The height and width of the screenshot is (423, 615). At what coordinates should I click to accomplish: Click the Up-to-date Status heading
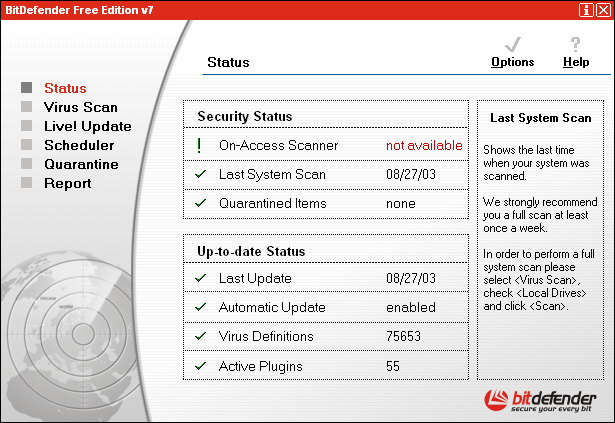pyautogui.click(x=251, y=252)
